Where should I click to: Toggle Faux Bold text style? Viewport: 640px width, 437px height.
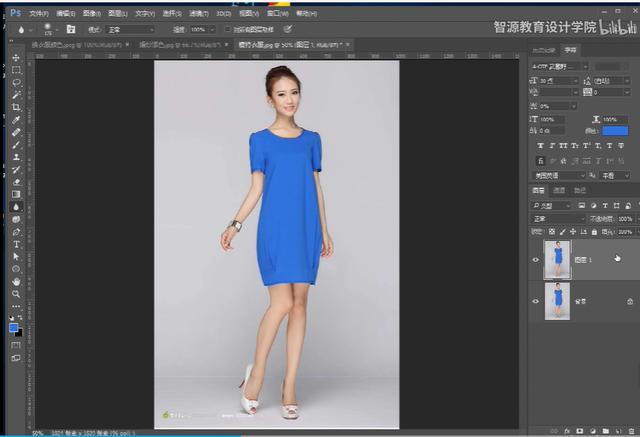coord(540,146)
